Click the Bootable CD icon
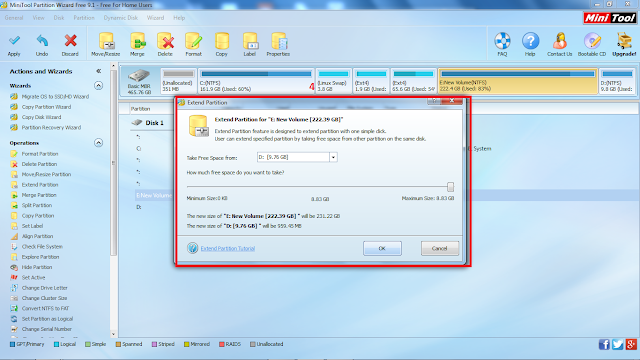Image resolution: width=640 pixels, height=360 pixels. click(592, 41)
